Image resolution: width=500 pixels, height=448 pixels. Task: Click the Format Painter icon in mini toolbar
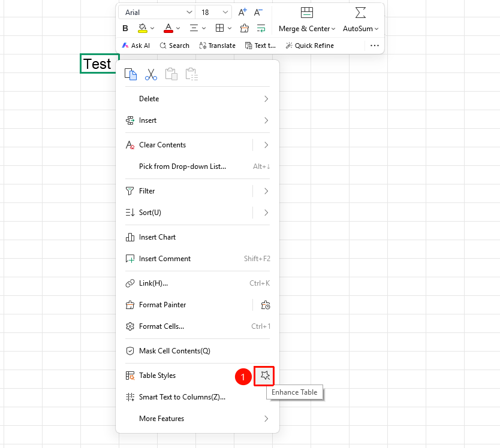pos(245,28)
